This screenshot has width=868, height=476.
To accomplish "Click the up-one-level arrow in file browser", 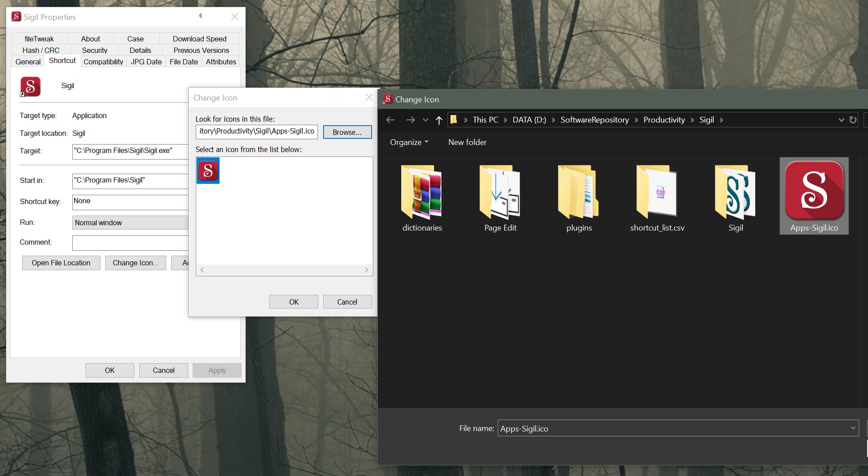I will [x=439, y=120].
